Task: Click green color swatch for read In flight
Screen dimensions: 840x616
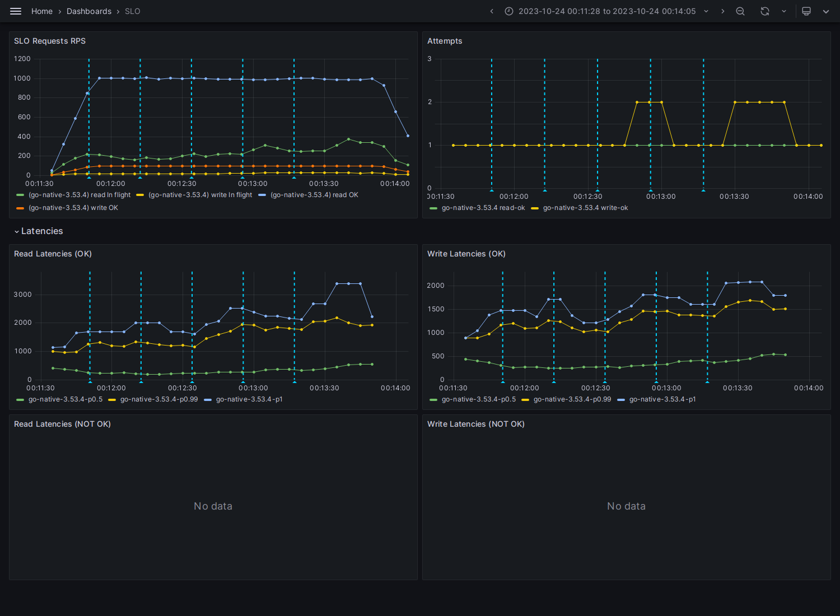Action: pos(20,195)
